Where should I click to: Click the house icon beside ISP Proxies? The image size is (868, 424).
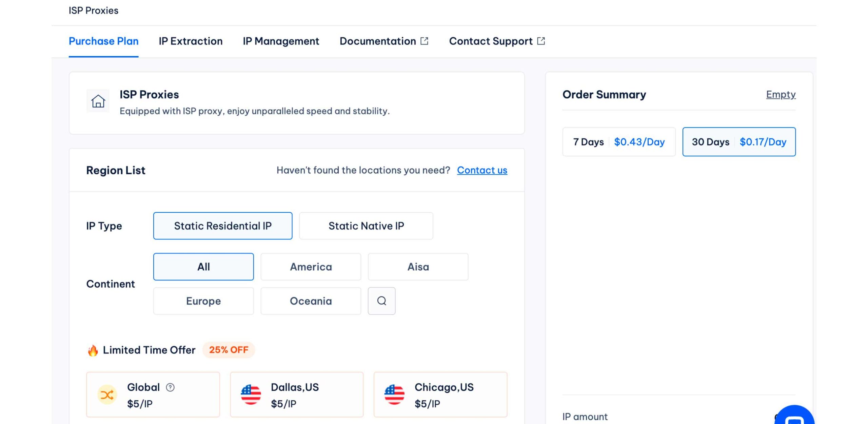tap(98, 101)
